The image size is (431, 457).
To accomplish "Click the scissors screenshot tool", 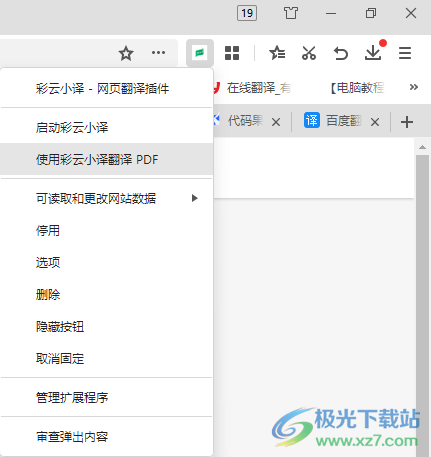I will pyautogui.click(x=309, y=53).
